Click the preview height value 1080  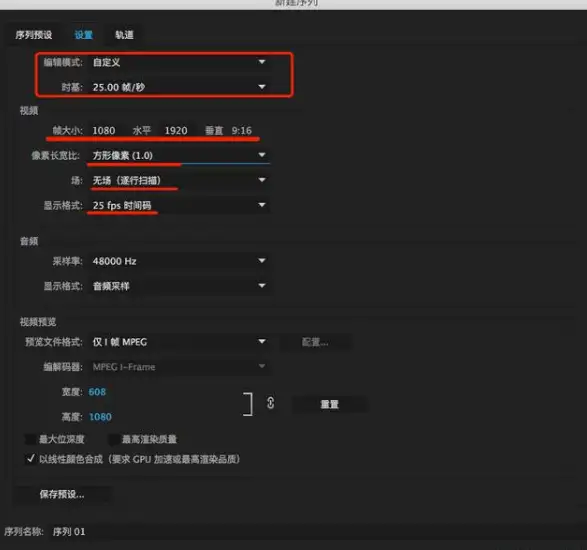point(100,417)
